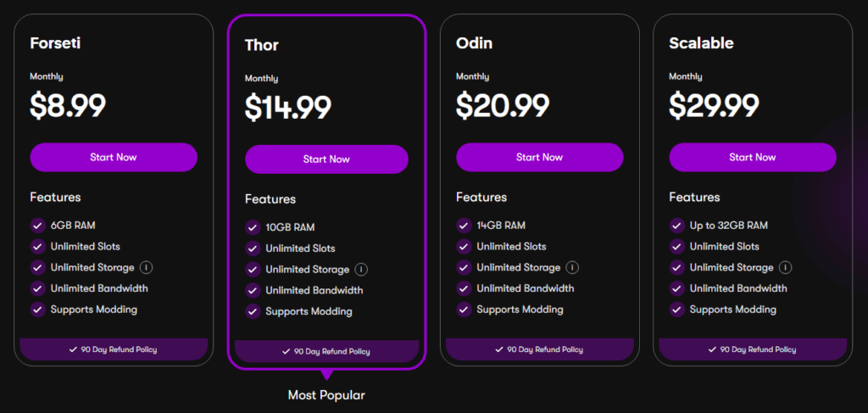
Task: Click the info icon beside Scalable Unlimited Storage
Action: [x=786, y=267]
